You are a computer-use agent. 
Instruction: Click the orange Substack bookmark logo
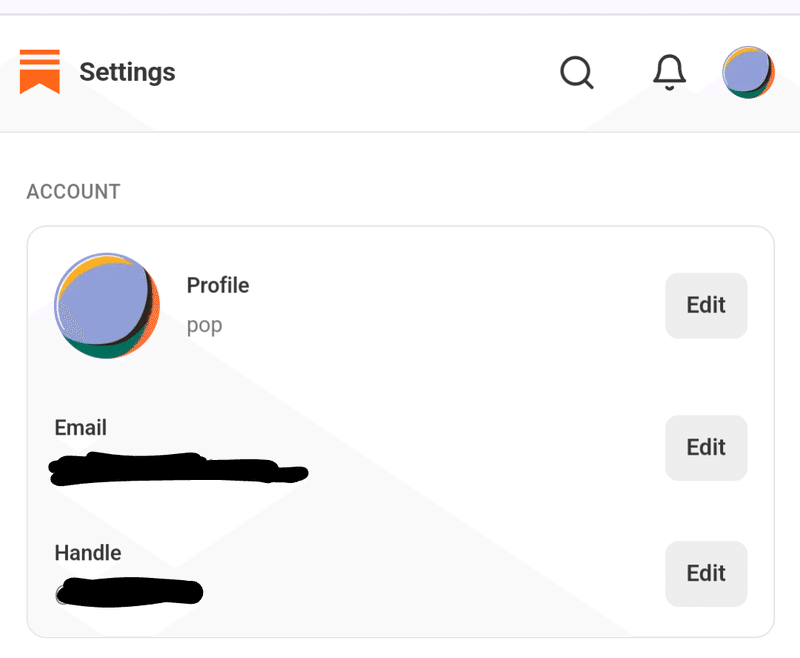pyautogui.click(x=40, y=72)
